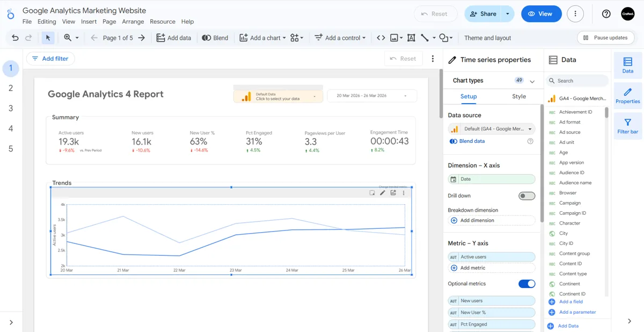Open the Filter bar panel
Viewport: 644px width, 332px height.
pos(628,126)
